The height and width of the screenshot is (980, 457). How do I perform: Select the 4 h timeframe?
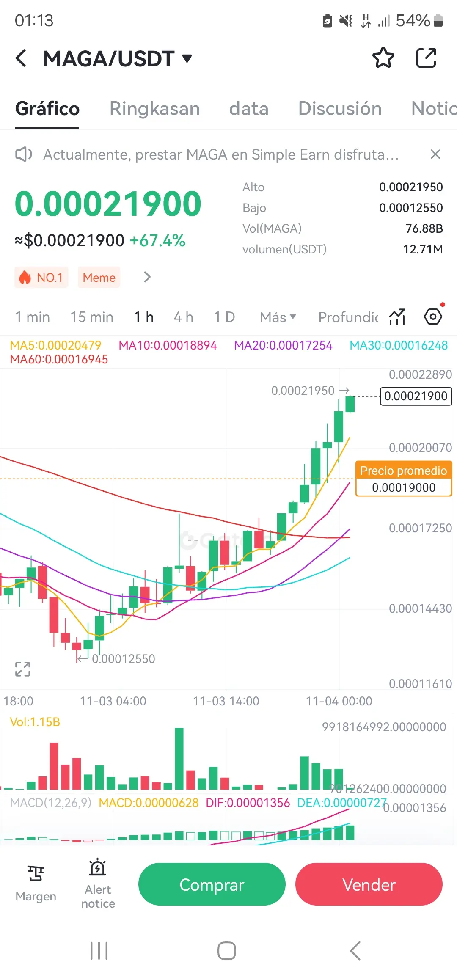(x=183, y=317)
